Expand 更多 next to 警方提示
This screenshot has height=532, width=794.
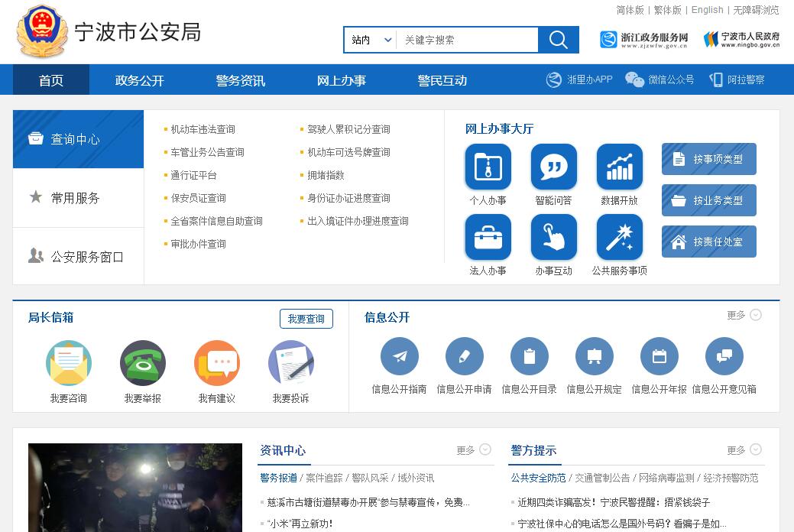pyautogui.click(x=744, y=450)
